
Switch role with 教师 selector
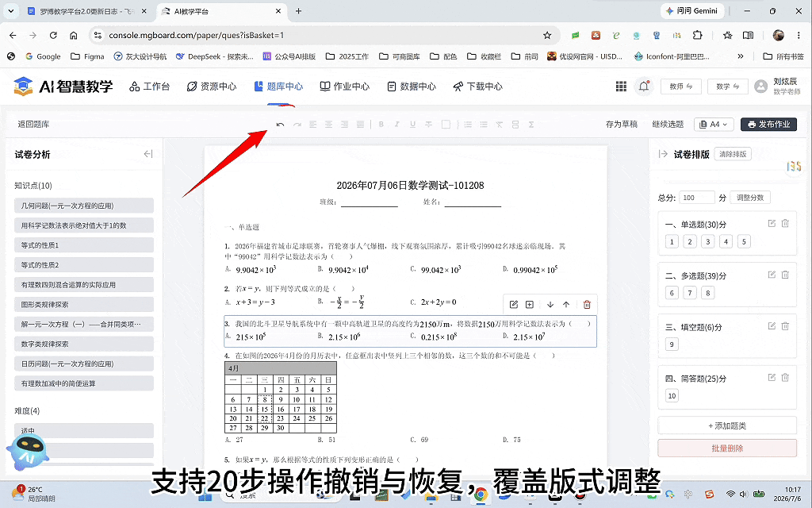681,87
